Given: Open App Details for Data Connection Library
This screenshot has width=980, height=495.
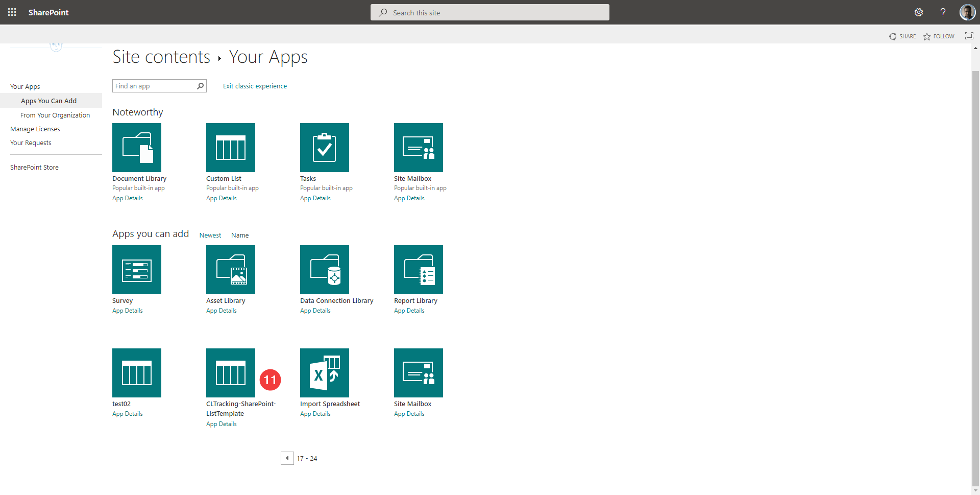Looking at the screenshot, I should click(315, 311).
